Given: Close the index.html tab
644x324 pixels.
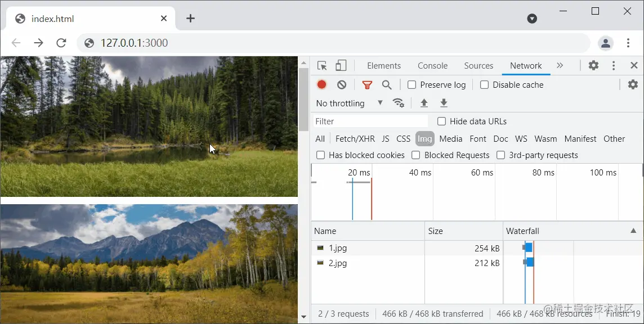Looking at the screenshot, I should 164,19.
